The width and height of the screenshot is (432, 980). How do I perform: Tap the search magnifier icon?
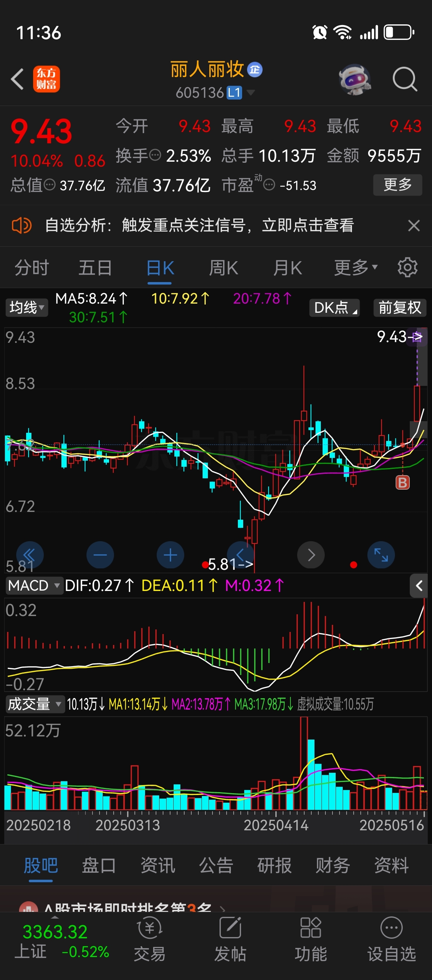405,79
